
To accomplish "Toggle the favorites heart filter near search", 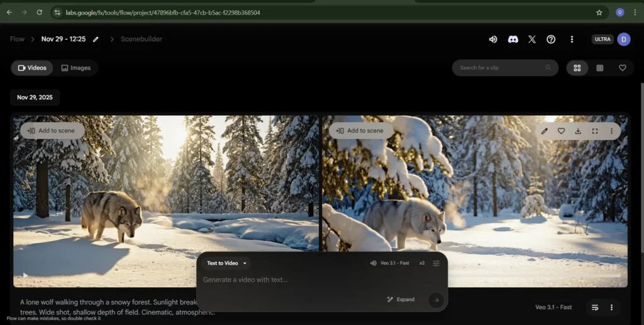I will pyautogui.click(x=622, y=68).
